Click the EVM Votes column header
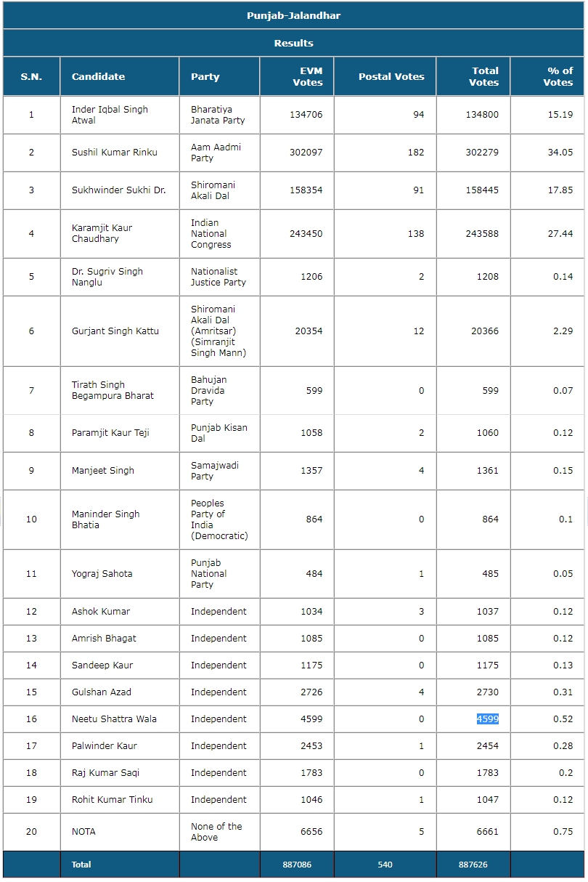This screenshot has width=588, height=882. pyautogui.click(x=308, y=77)
